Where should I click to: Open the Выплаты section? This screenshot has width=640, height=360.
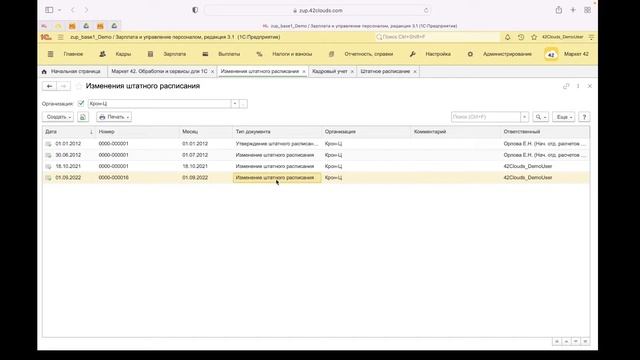(x=229, y=54)
